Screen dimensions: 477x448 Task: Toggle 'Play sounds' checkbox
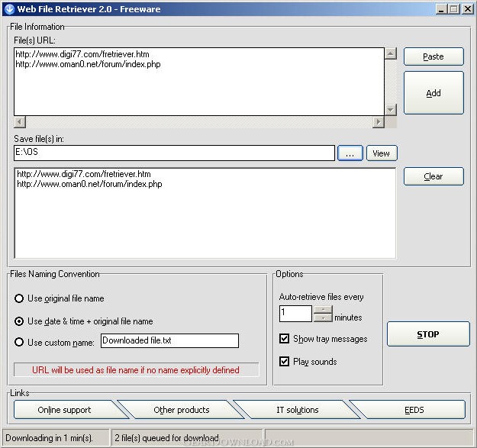[284, 361]
